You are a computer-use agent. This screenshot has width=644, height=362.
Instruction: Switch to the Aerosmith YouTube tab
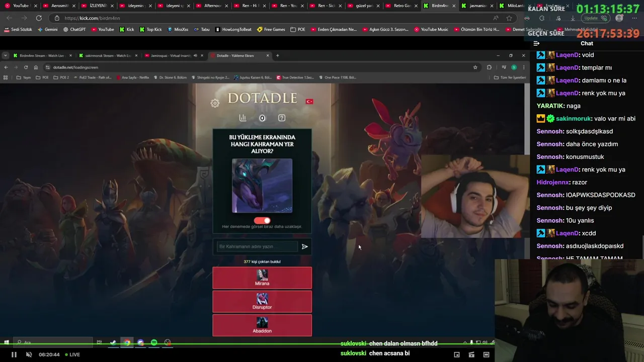click(x=59, y=6)
